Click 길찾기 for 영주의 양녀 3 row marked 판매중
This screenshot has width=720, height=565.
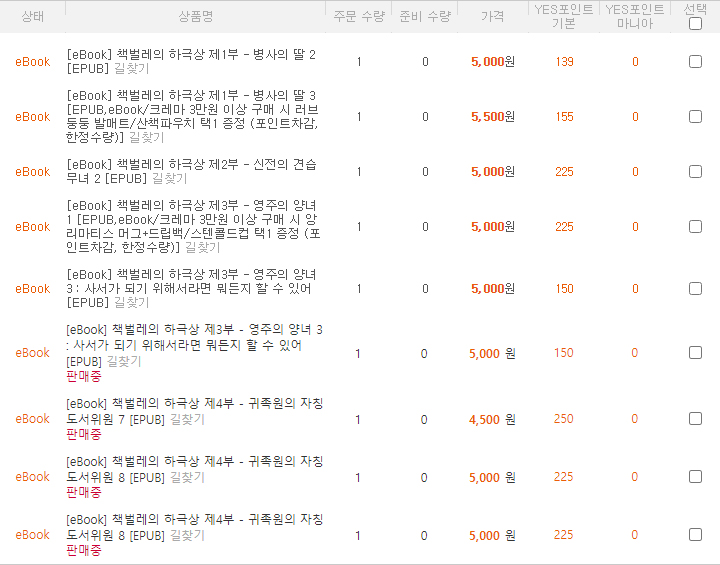[x=124, y=362]
